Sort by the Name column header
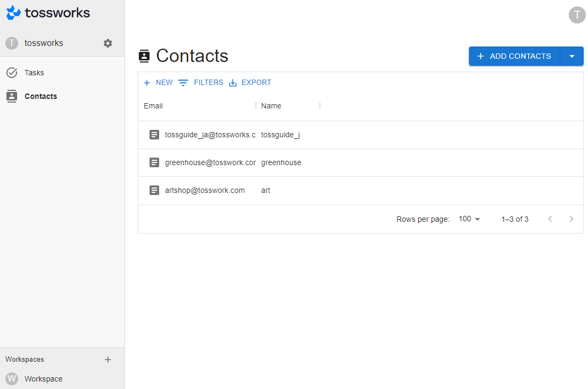This screenshot has height=389, width=588. click(271, 106)
